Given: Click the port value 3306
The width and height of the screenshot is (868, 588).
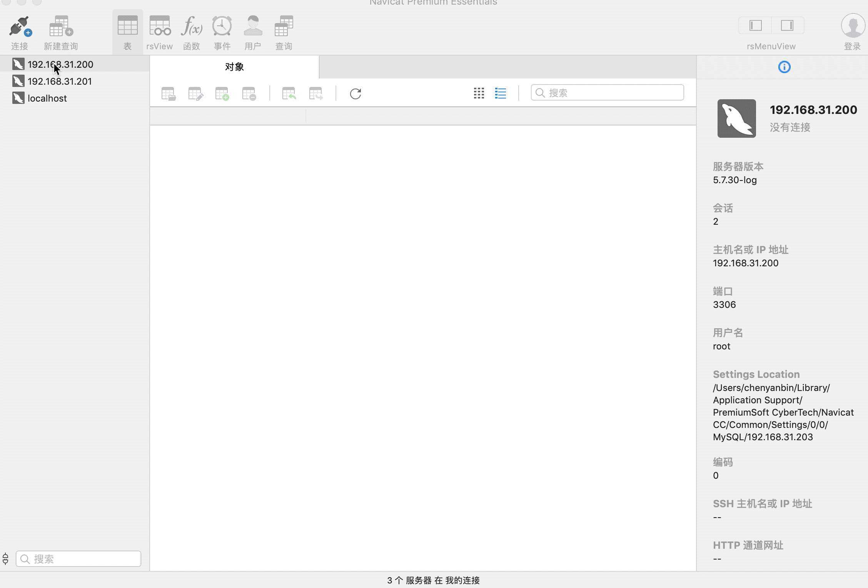Looking at the screenshot, I should (x=724, y=305).
